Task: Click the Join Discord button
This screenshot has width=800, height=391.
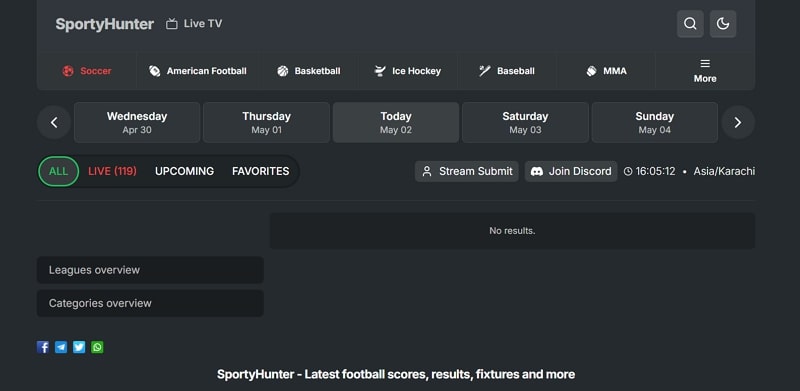Action: pos(571,172)
